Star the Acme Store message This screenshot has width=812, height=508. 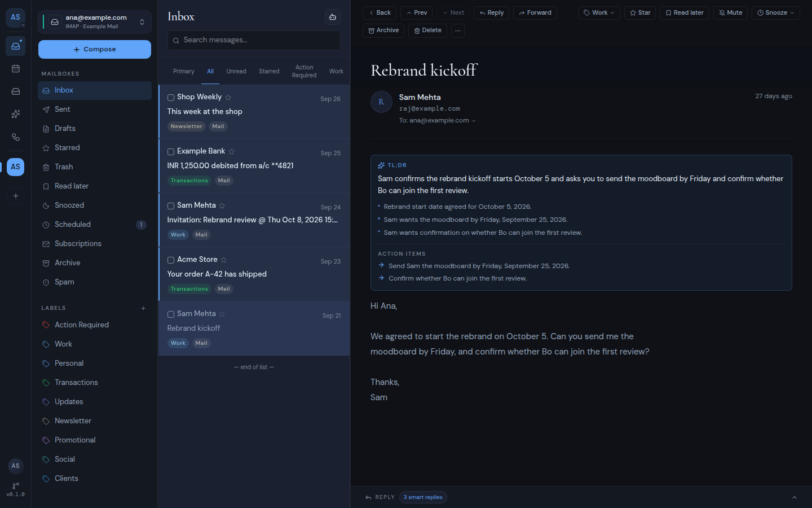coord(224,260)
